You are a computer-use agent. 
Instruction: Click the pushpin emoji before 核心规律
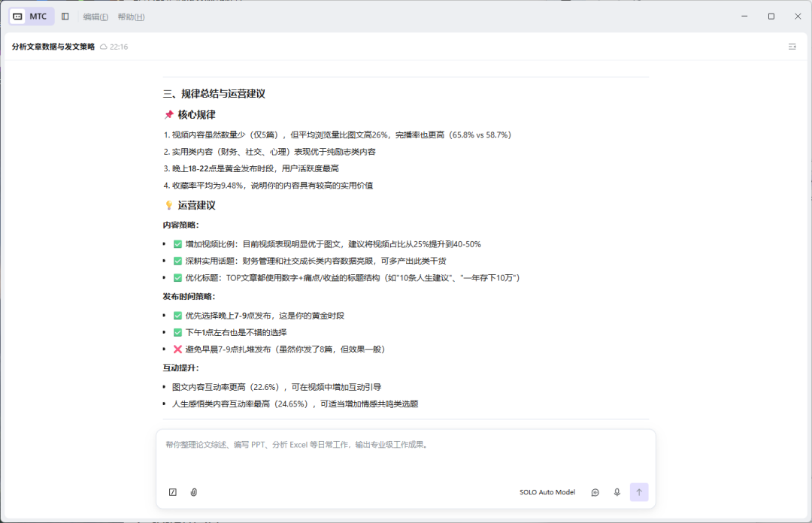(169, 114)
